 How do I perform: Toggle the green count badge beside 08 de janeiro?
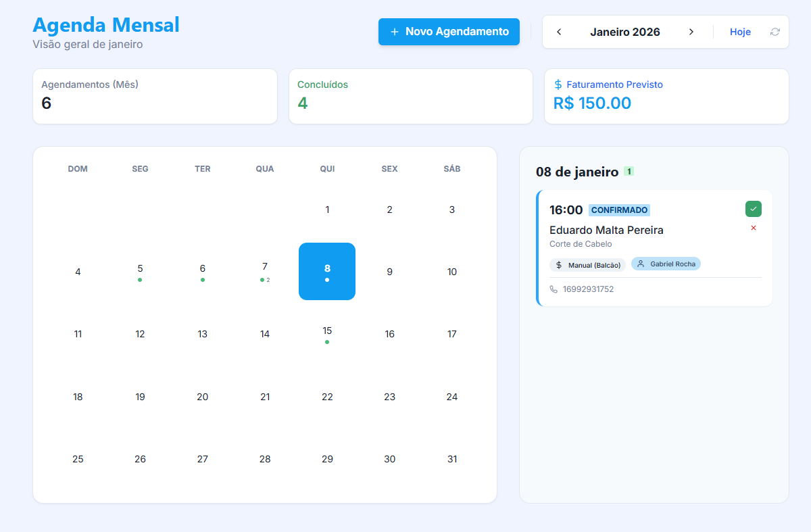pos(629,171)
